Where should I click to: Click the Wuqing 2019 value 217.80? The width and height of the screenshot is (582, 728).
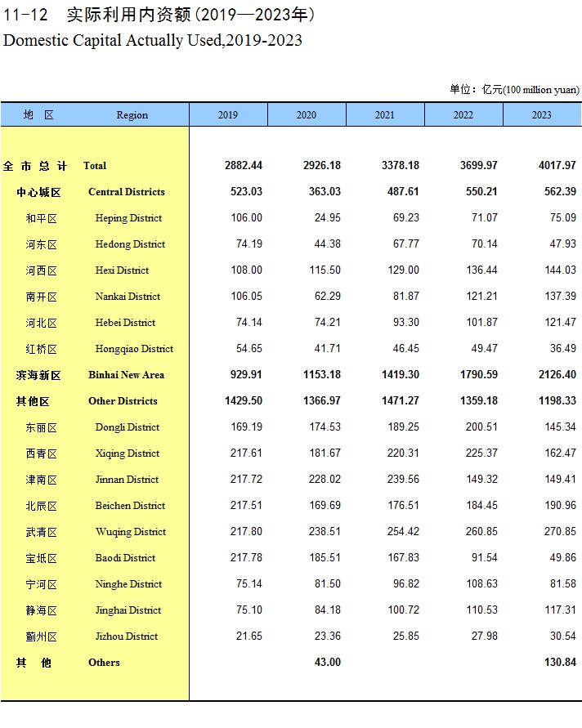click(x=246, y=531)
